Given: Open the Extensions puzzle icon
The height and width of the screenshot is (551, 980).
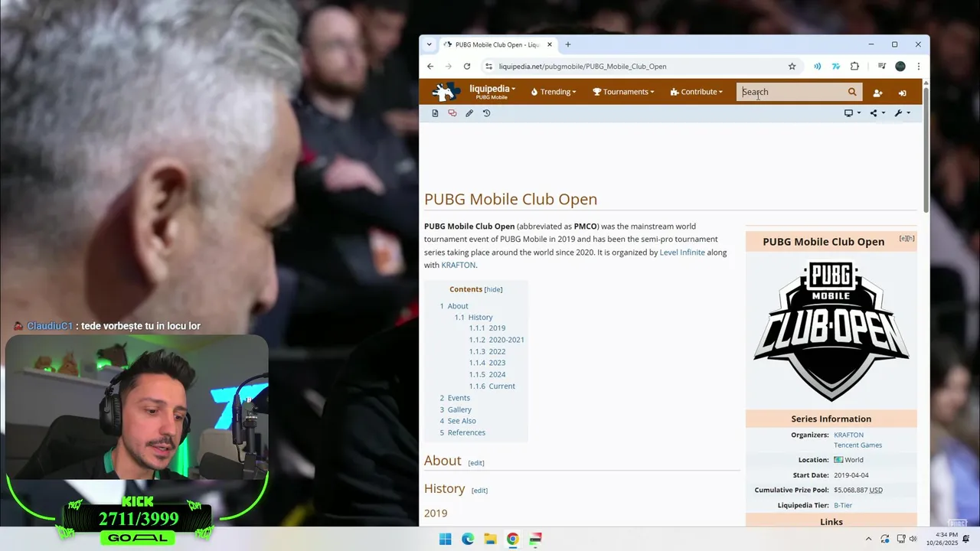Looking at the screenshot, I should pyautogui.click(x=854, y=67).
